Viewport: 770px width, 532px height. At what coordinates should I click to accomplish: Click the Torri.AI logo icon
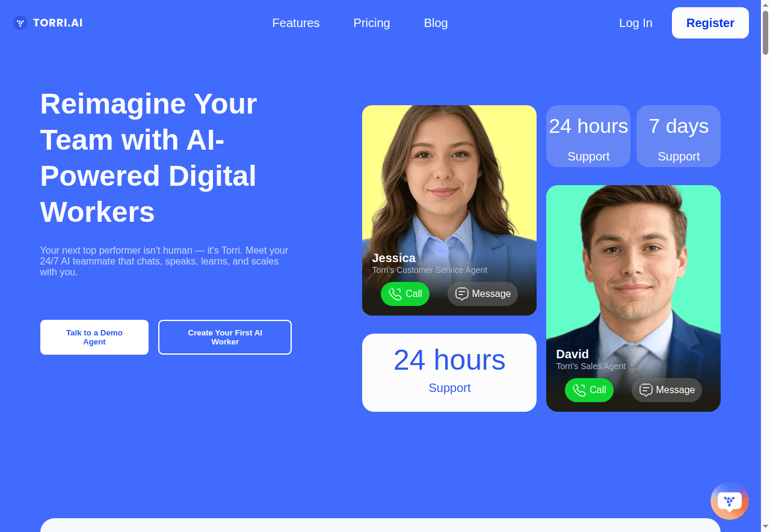20,23
